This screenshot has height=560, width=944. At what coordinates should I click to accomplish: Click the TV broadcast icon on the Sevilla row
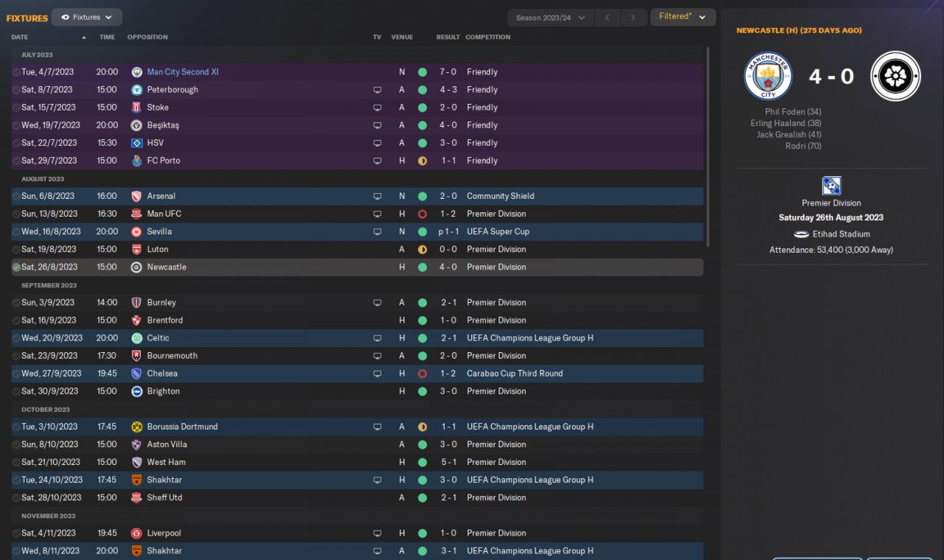(x=378, y=231)
